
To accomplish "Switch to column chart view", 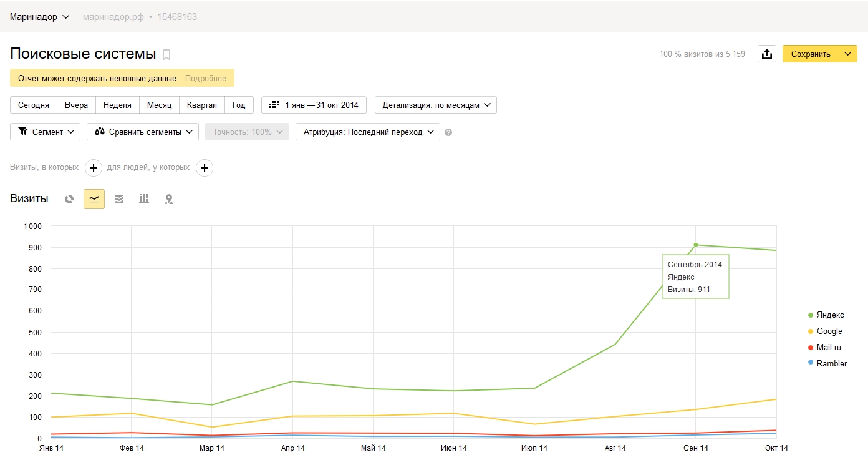I will pos(144,199).
